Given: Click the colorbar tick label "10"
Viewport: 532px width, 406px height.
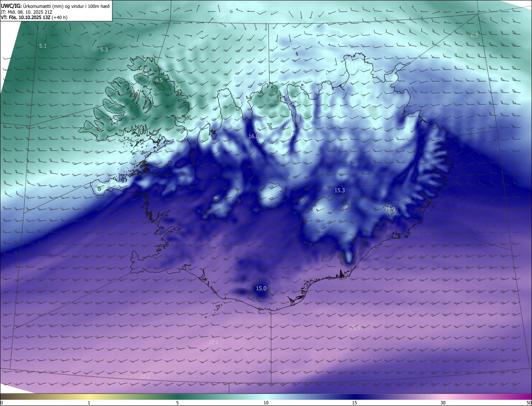Looking at the screenshot, I should pyautogui.click(x=266, y=403).
